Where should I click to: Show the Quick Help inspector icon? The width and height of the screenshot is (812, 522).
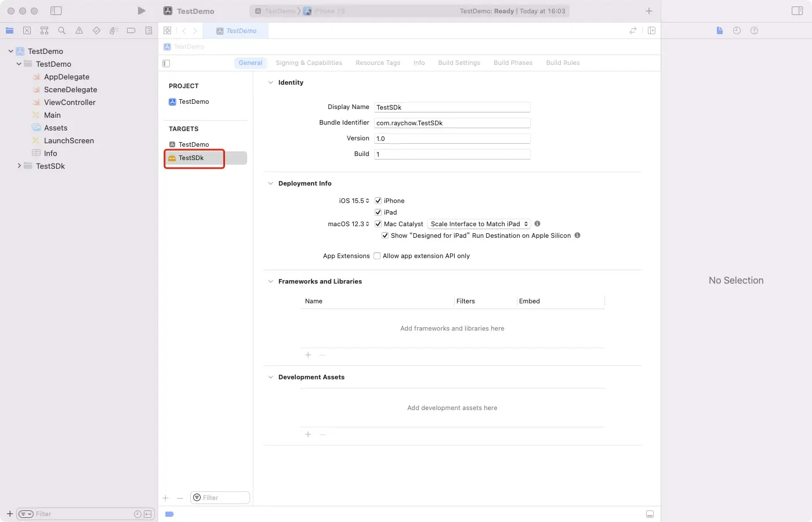[x=754, y=31]
